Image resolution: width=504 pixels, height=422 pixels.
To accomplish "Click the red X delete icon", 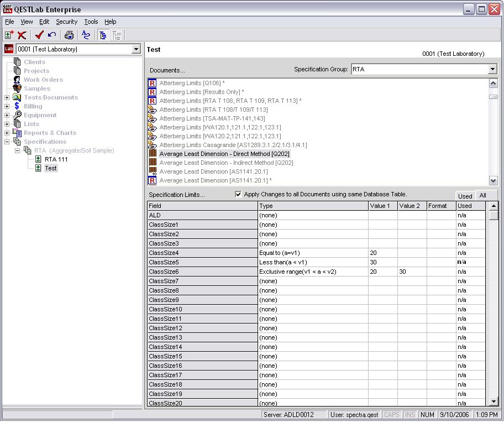I will pyautogui.click(x=22, y=35).
